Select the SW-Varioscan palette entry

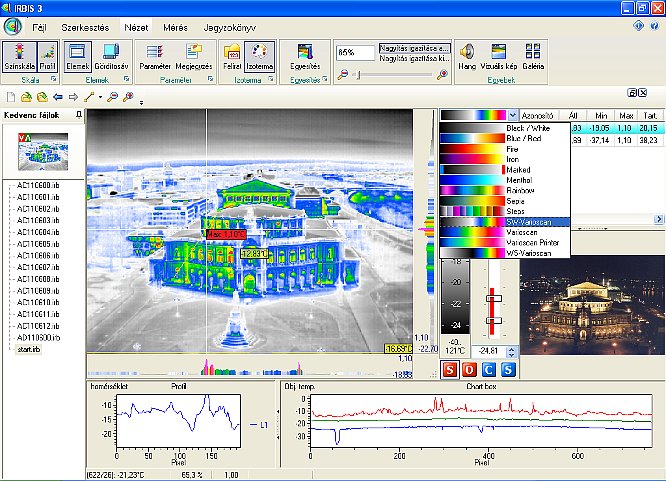(505, 222)
